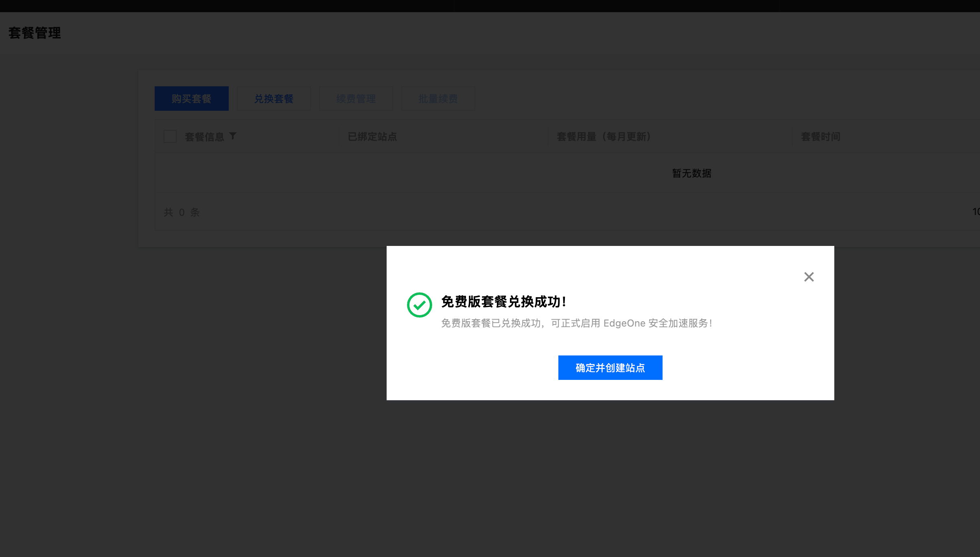Click 套餐用量（每月更新）column header
This screenshot has height=557, width=980.
tap(604, 137)
